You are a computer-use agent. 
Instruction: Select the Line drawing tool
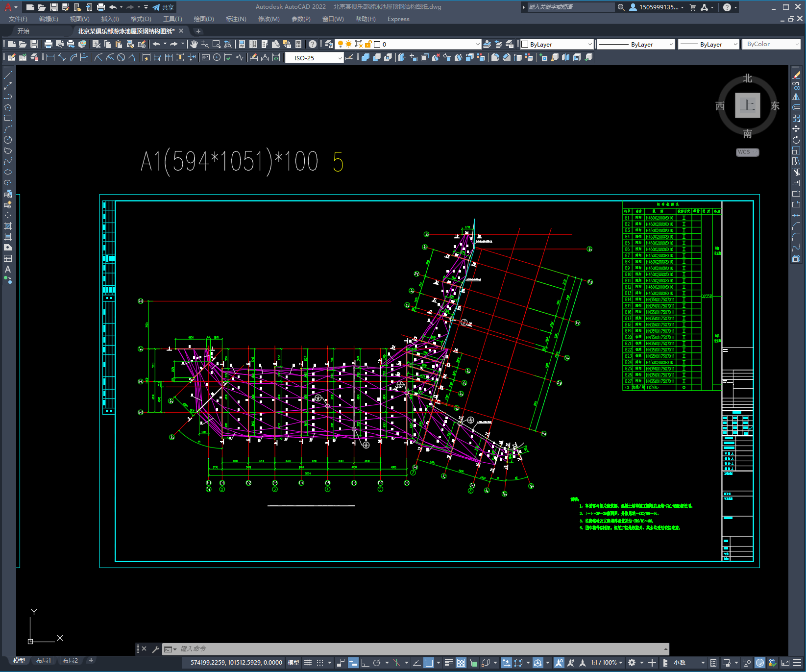pos(8,75)
